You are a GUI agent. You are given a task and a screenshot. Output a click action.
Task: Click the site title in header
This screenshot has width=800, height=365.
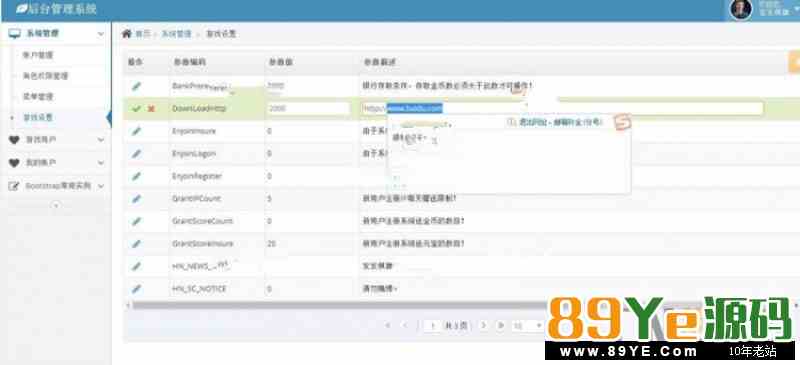coord(62,9)
